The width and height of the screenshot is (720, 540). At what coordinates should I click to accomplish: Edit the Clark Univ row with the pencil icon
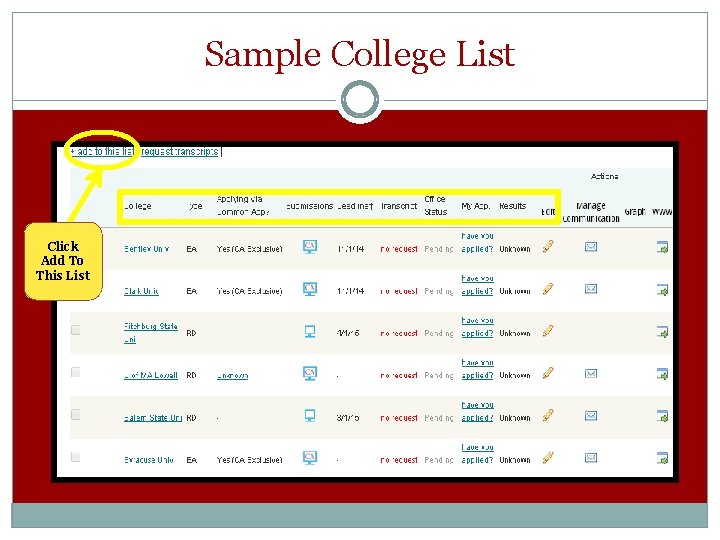(x=548, y=289)
